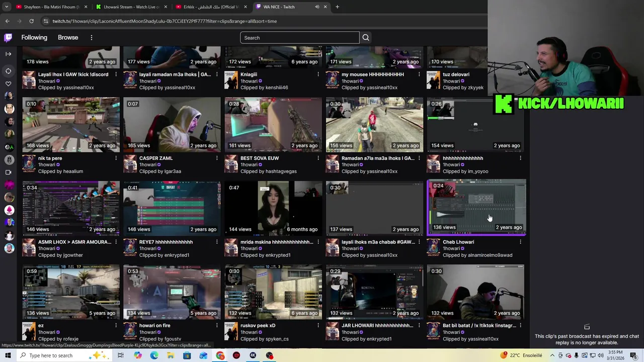Open the three-dot menu beside Browse
The width and height of the screenshot is (644, 362).
click(91, 38)
